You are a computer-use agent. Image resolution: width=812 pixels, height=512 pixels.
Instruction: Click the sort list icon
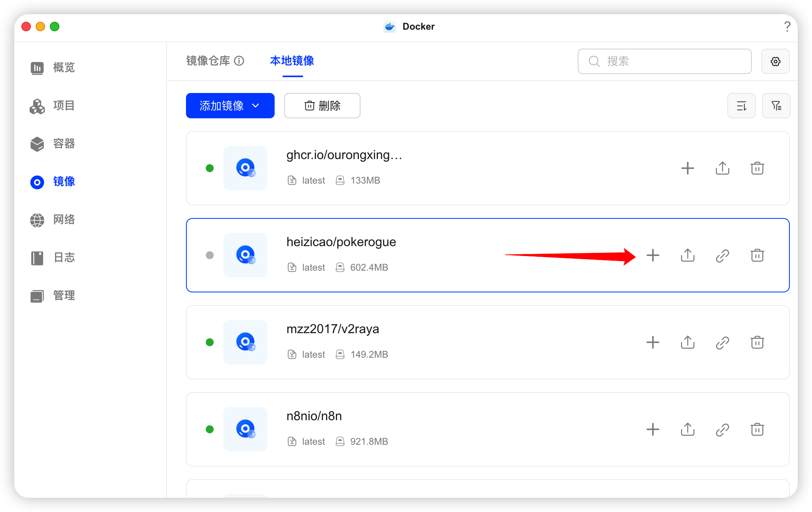741,106
